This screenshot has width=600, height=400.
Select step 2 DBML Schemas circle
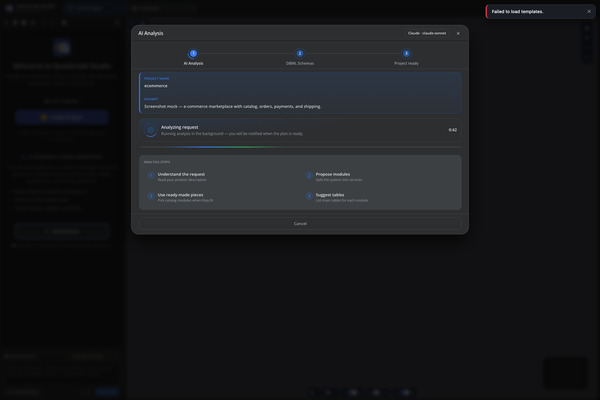click(300, 54)
